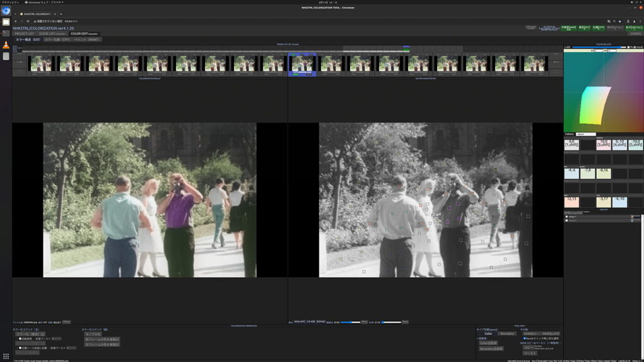Pick the pink 12,15 color swatch

[x=571, y=202]
